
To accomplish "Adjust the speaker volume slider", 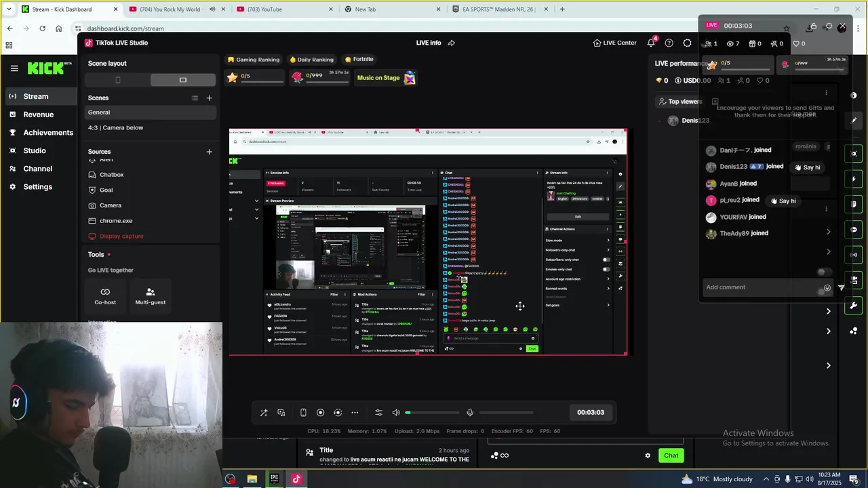I will click(x=433, y=413).
